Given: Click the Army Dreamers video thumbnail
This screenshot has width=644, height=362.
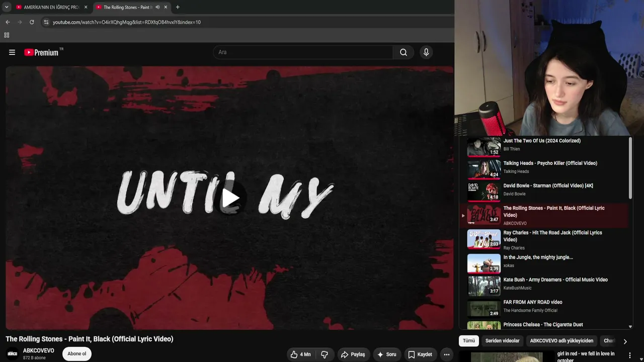Looking at the screenshot, I should pyautogui.click(x=484, y=286).
